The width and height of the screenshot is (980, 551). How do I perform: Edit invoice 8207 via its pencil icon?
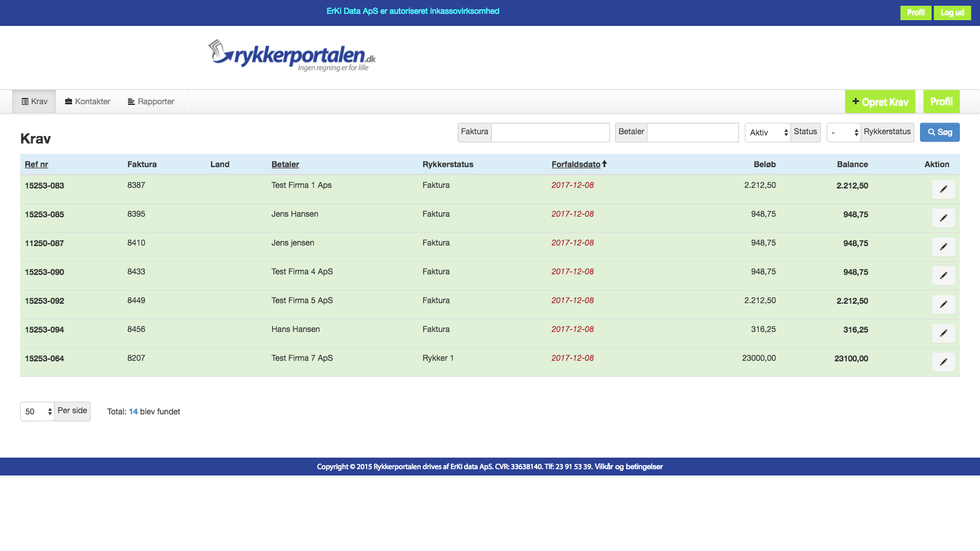944,362
